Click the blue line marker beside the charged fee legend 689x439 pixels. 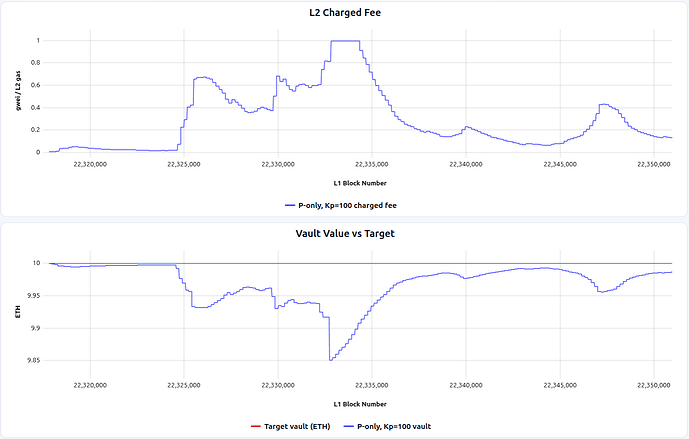tap(288, 205)
